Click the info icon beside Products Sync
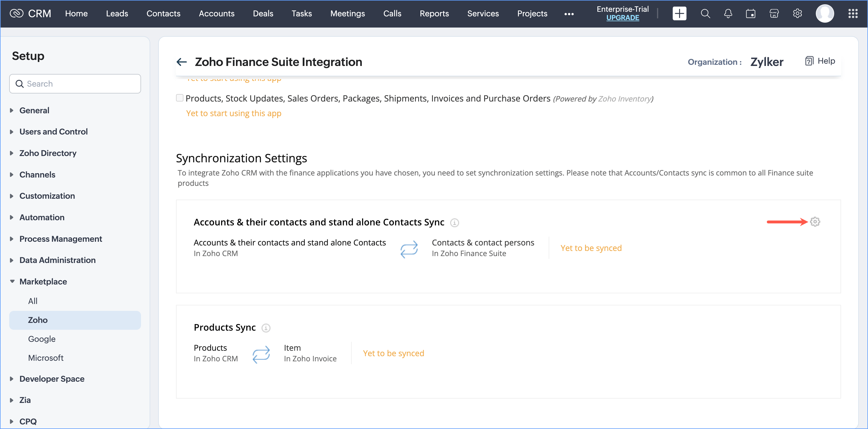This screenshot has width=868, height=429. tap(266, 328)
